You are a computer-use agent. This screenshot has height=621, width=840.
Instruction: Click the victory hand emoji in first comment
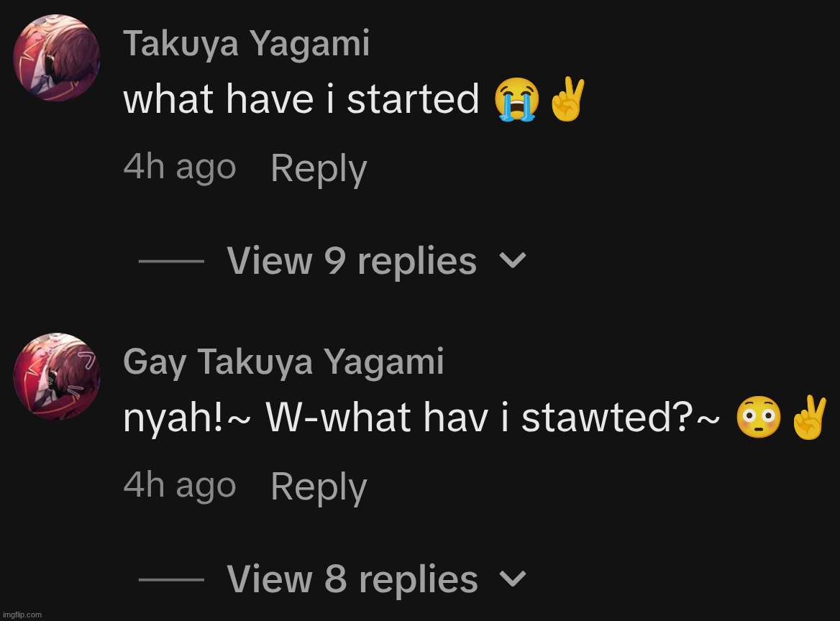[x=565, y=101]
